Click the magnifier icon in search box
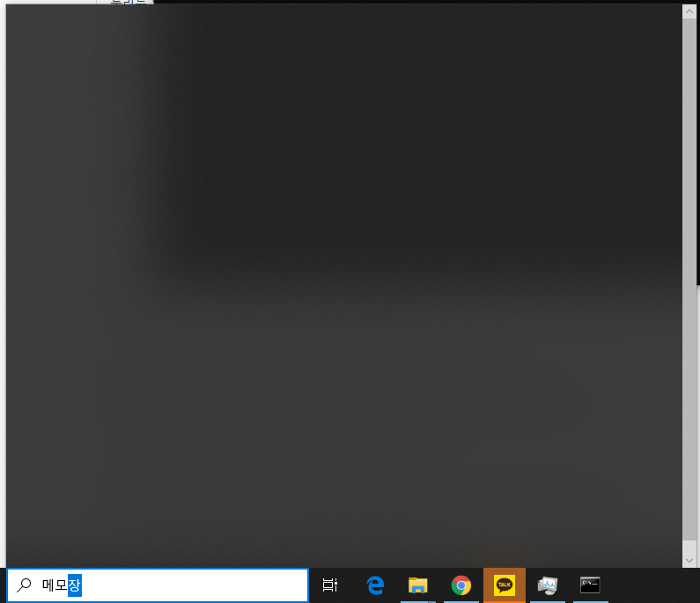Screen dimensions: 700x603 point(24,585)
